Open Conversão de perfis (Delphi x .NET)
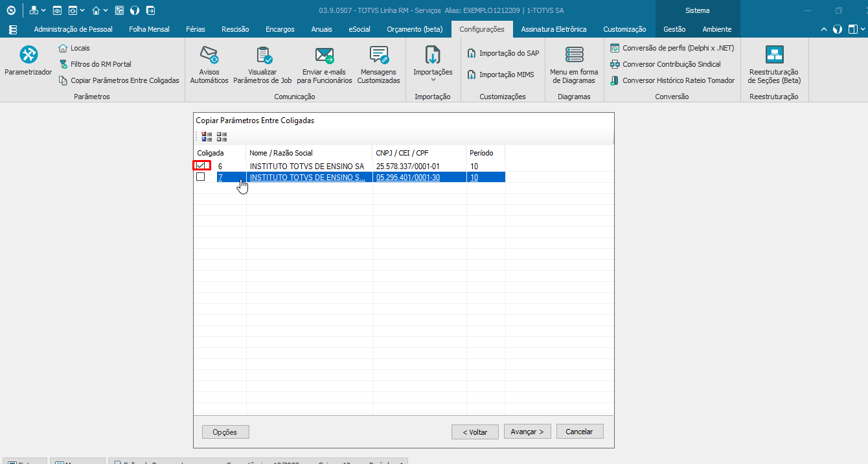The width and height of the screenshot is (868, 464). point(672,48)
